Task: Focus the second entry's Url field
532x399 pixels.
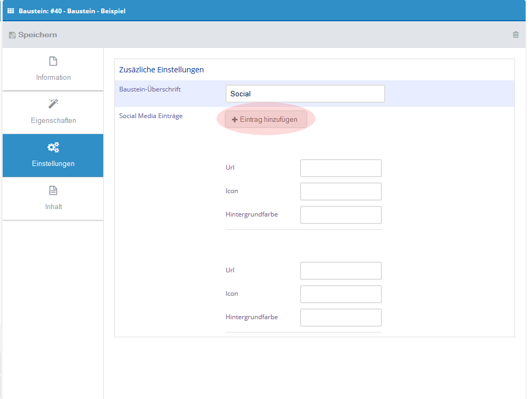Action: pyautogui.click(x=340, y=271)
